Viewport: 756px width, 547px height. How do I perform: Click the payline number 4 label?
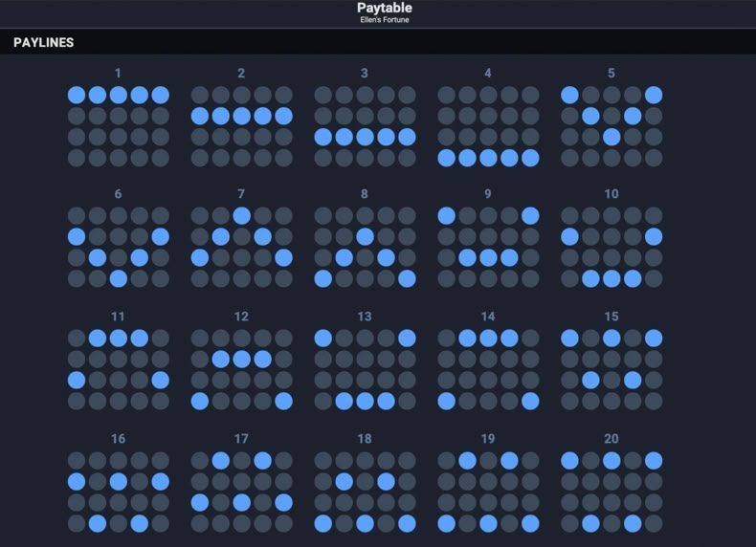point(488,74)
